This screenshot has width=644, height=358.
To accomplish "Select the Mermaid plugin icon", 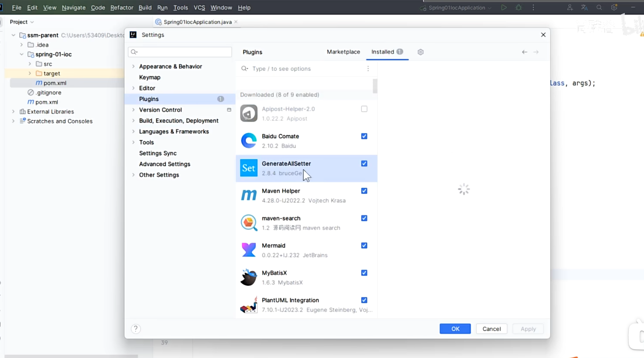I will 249,250.
